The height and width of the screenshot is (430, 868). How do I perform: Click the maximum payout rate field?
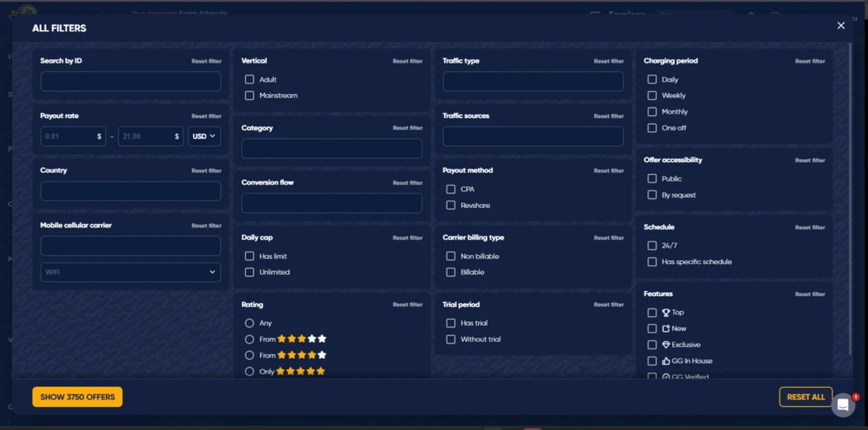pyautogui.click(x=151, y=137)
